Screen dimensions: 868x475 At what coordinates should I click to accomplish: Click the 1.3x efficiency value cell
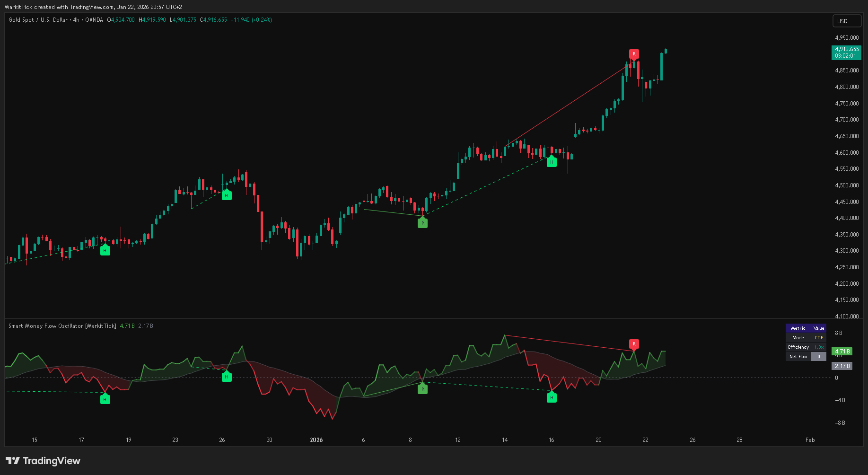pyautogui.click(x=819, y=347)
